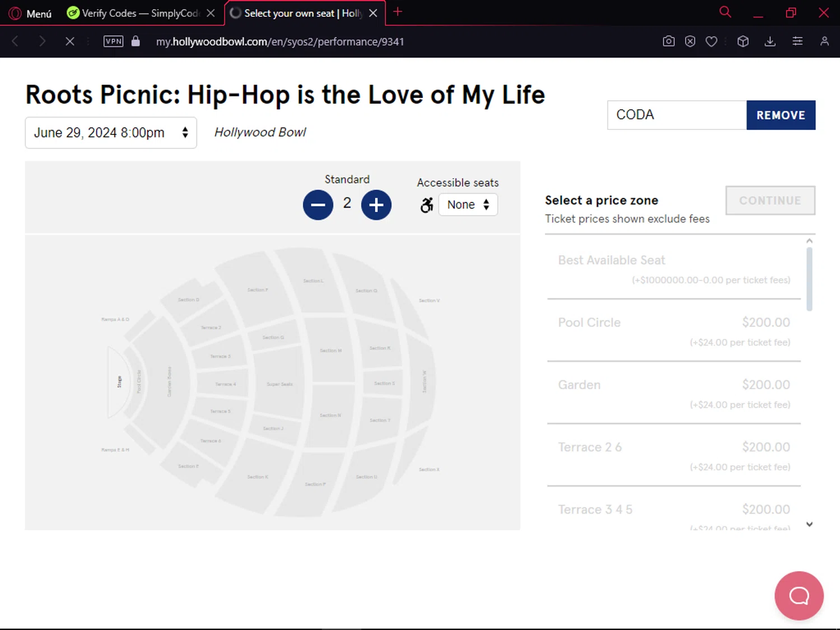The image size is (840, 630).
Task: Click the CONTINUE button
Action: click(x=770, y=200)
